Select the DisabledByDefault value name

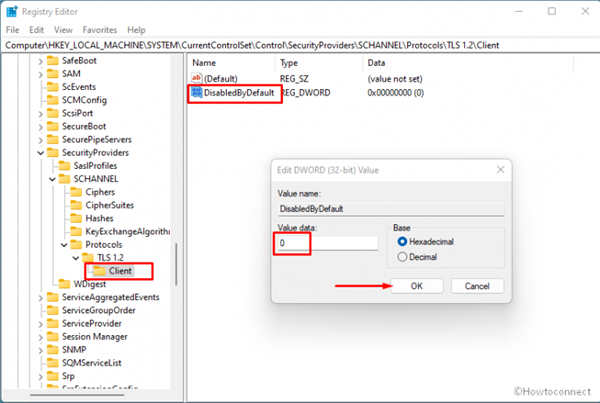point(239,93)
